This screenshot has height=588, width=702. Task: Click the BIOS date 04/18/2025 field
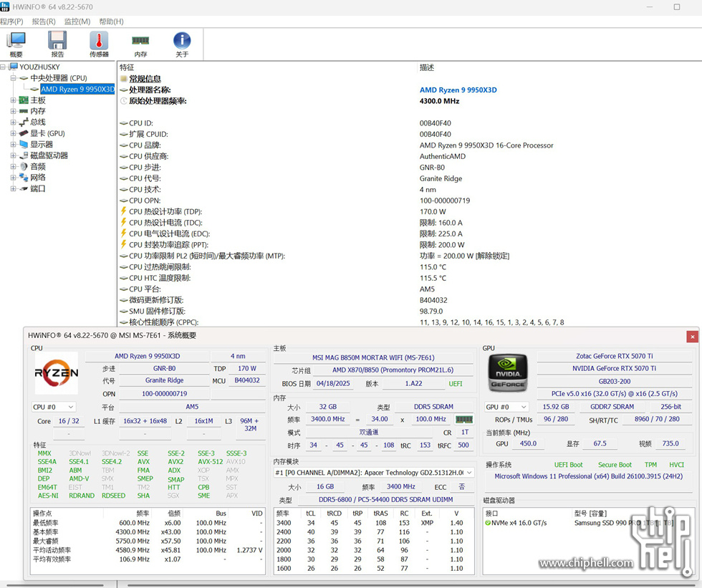[333, 383]
